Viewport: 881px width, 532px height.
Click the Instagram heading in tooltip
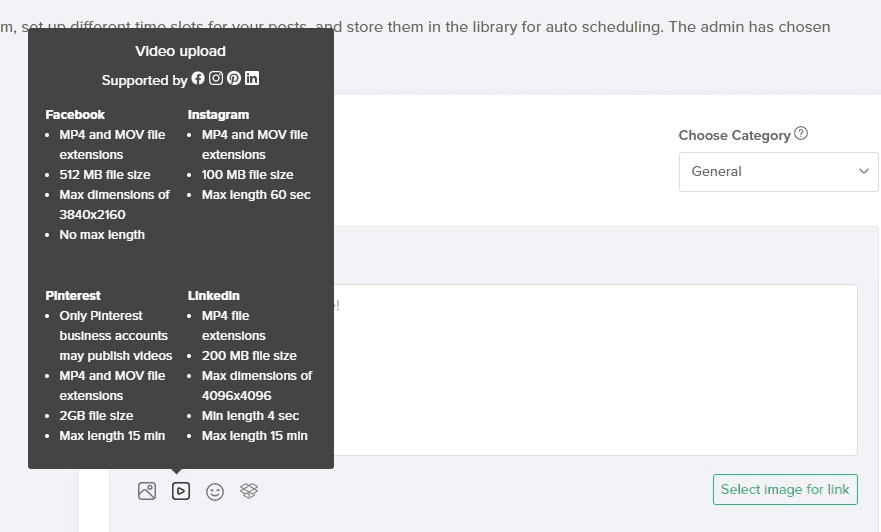[218, 115]
